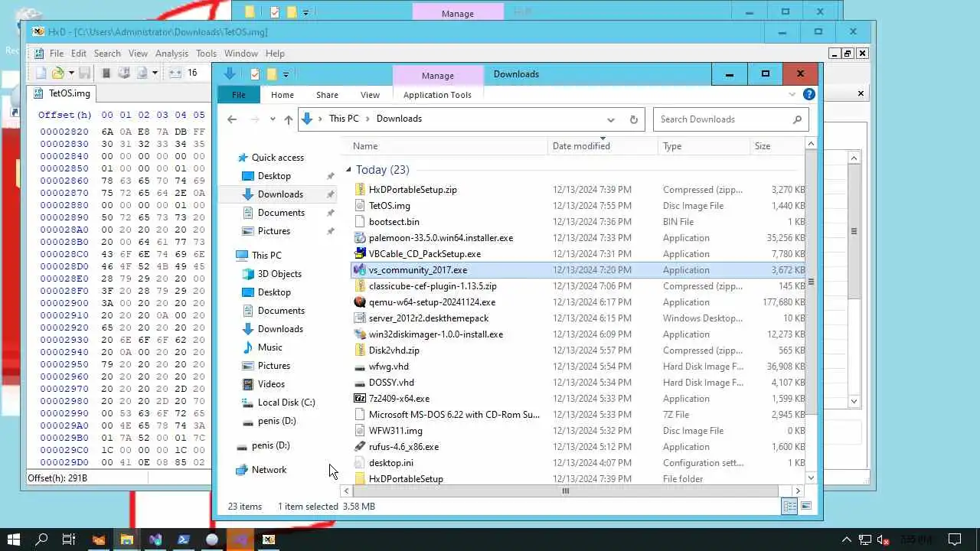Click HxD open disk icon
This screenshot has height=551, width=980.
click(x=124, y=73)
